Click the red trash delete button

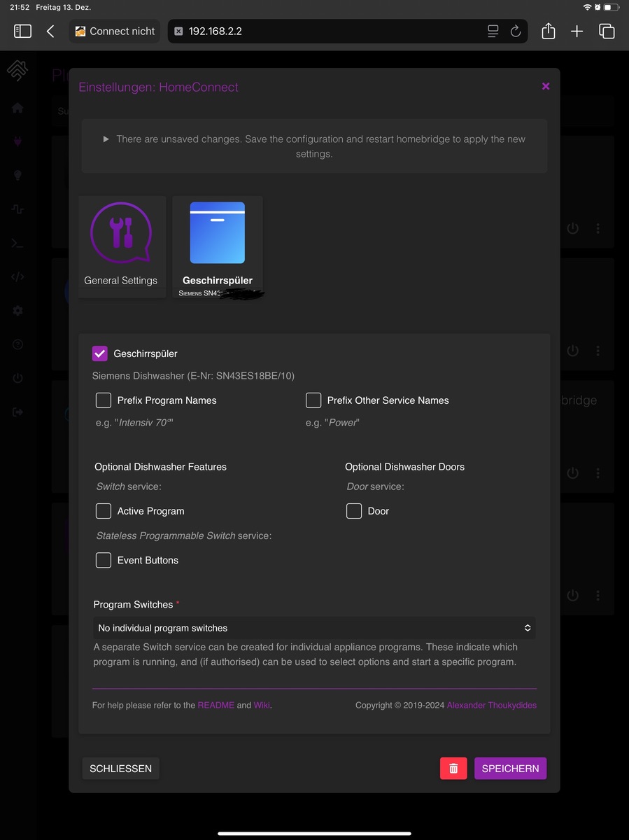point(453,768)
